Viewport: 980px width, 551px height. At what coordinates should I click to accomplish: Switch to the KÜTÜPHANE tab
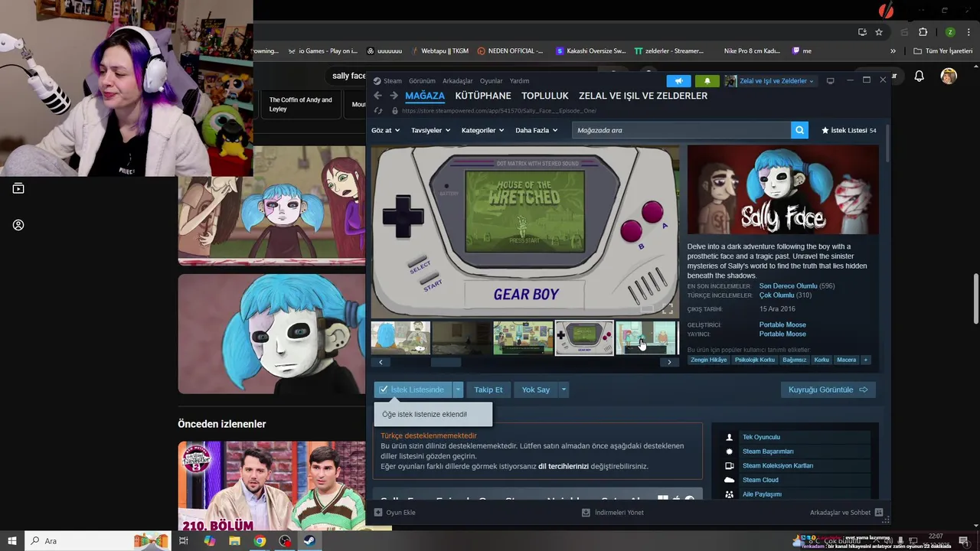point(483,96)
